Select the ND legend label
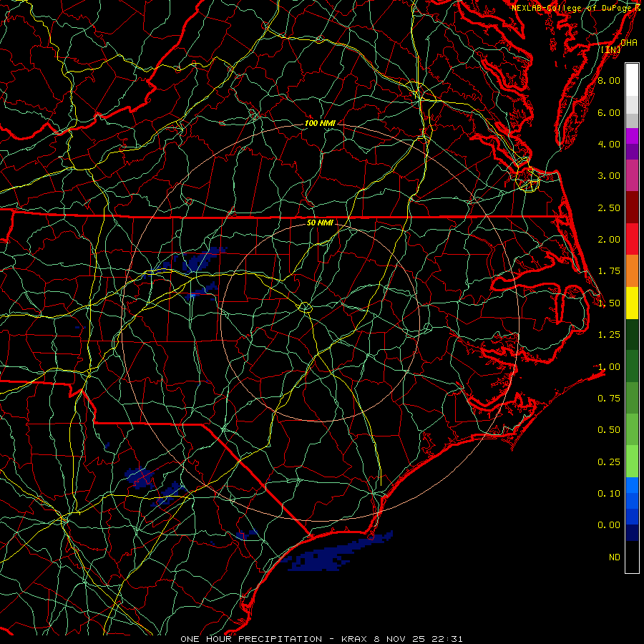The height and width of the screenshot is (644, 644). pyautogui.click(x=615, y=557)
